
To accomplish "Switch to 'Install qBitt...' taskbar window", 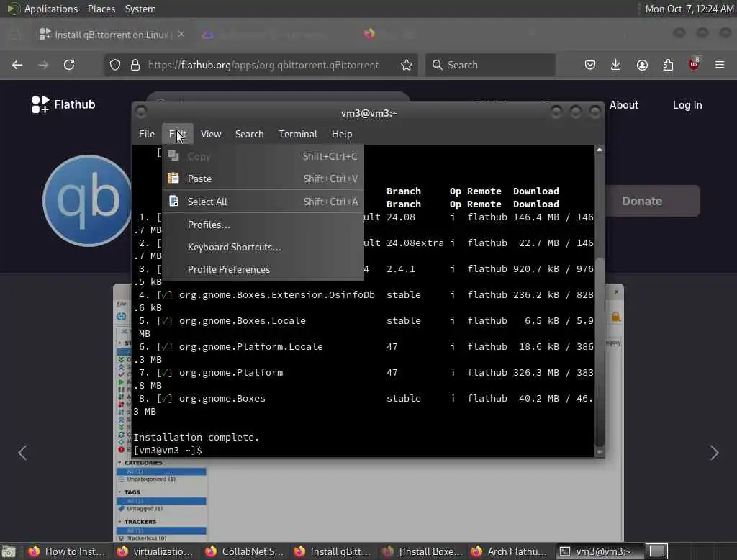I will (x=333, y=551).
